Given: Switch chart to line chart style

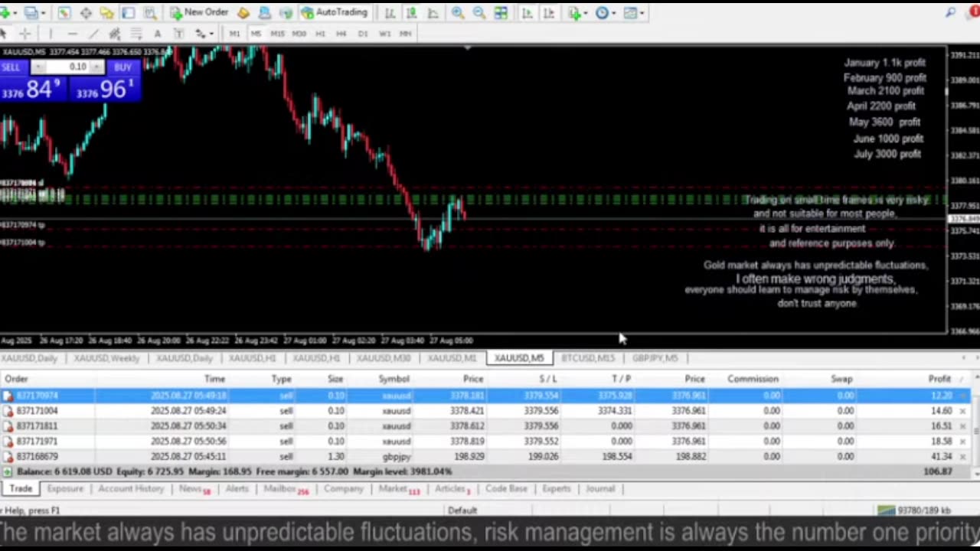Looking at the screenshot, I should (x=433, y=13).
